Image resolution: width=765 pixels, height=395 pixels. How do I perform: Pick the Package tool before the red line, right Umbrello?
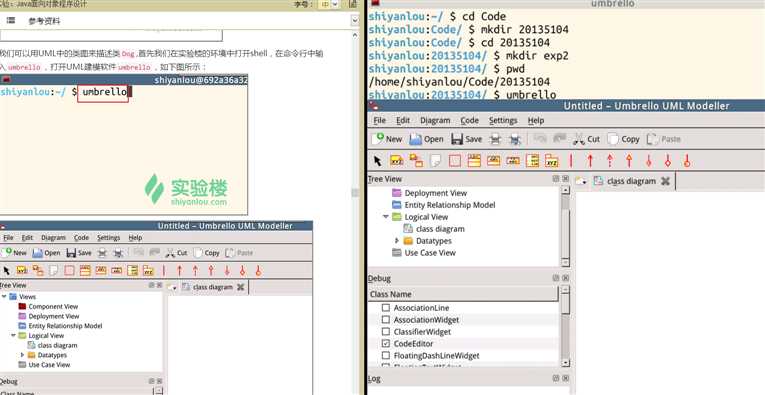coord(551,160)
